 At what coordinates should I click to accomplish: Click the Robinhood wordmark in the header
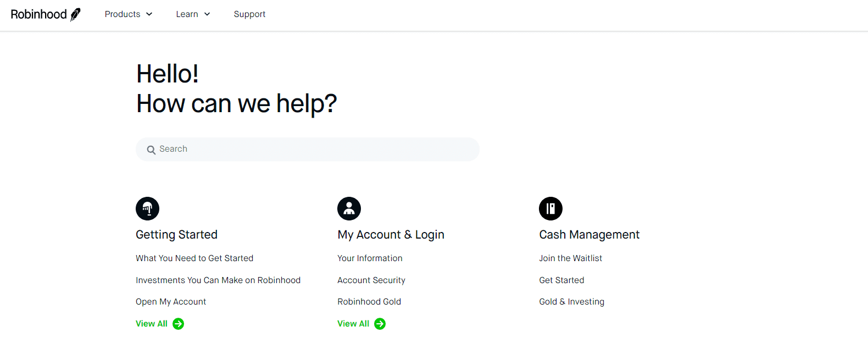coord(37,14)
